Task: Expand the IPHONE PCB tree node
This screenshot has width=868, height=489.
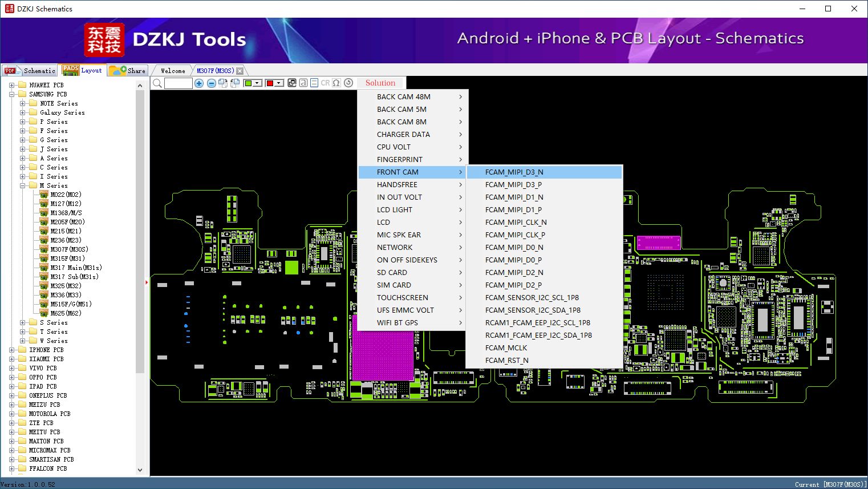Action: (11, 350)
